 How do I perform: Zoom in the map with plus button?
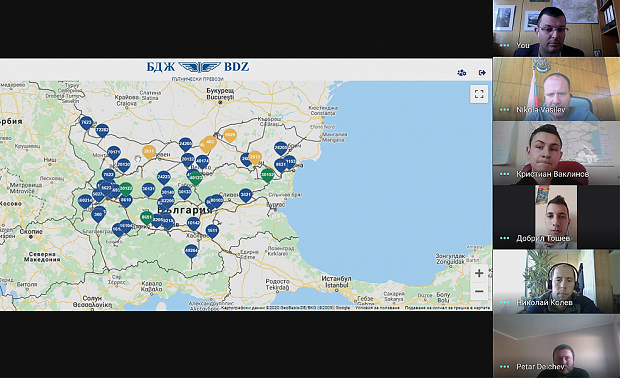point(479,273)
